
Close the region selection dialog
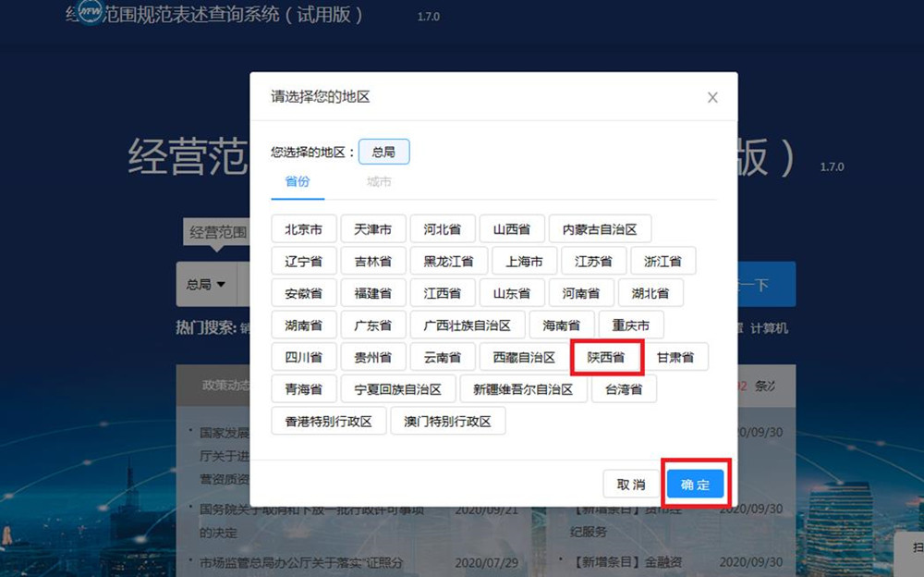tap(712, 97)
